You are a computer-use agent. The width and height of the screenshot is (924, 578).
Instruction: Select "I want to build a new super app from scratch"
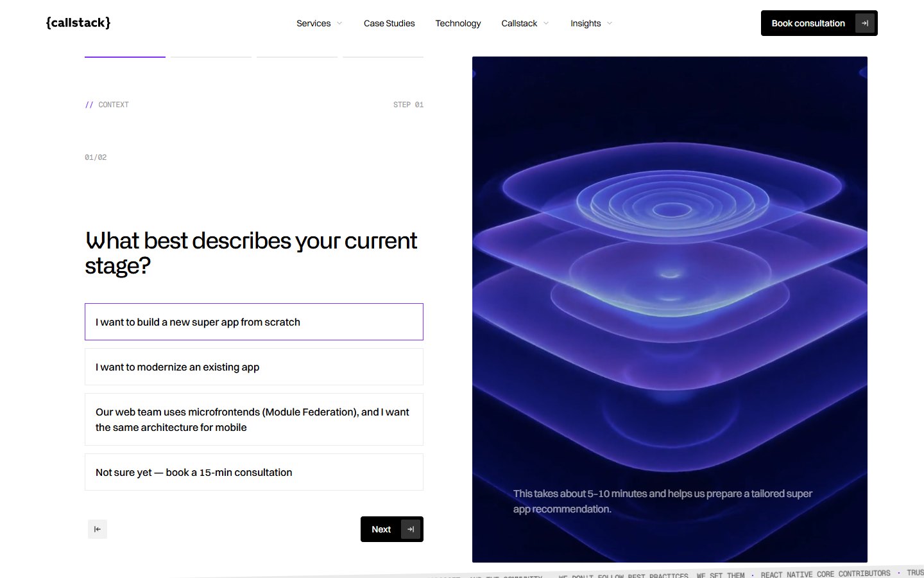pos(254,322)
